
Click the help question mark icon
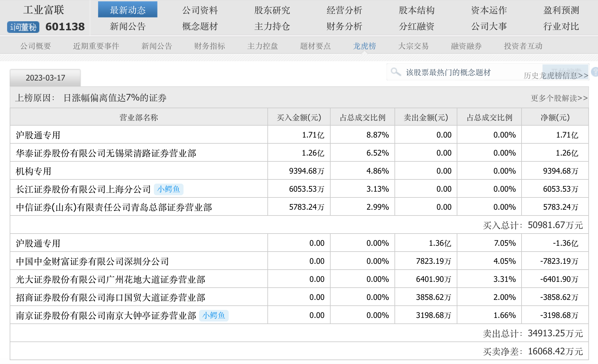pos(595,72)
